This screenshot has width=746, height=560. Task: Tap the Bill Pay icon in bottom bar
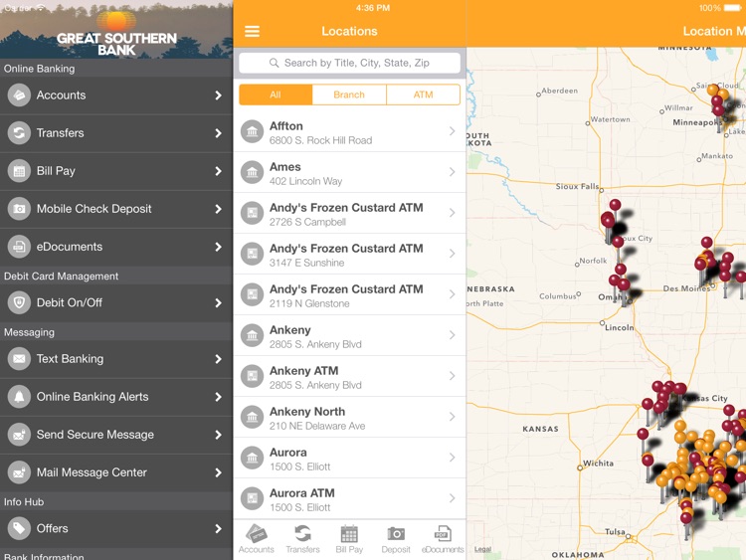coord(349,533)
